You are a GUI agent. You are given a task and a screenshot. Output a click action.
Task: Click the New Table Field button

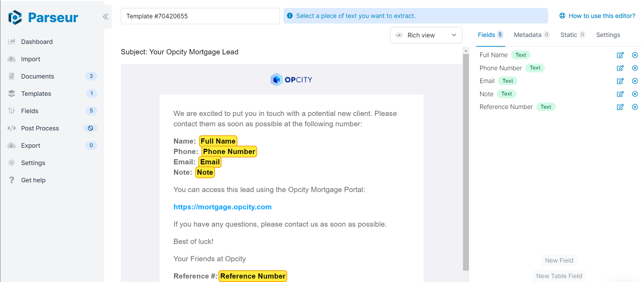click(x=559, y=276)
